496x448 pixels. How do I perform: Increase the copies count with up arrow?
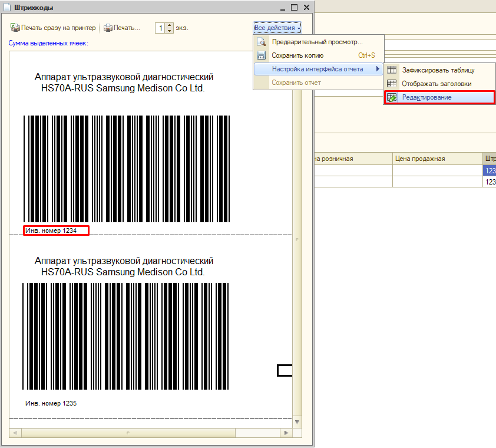(x=170, y=25)
